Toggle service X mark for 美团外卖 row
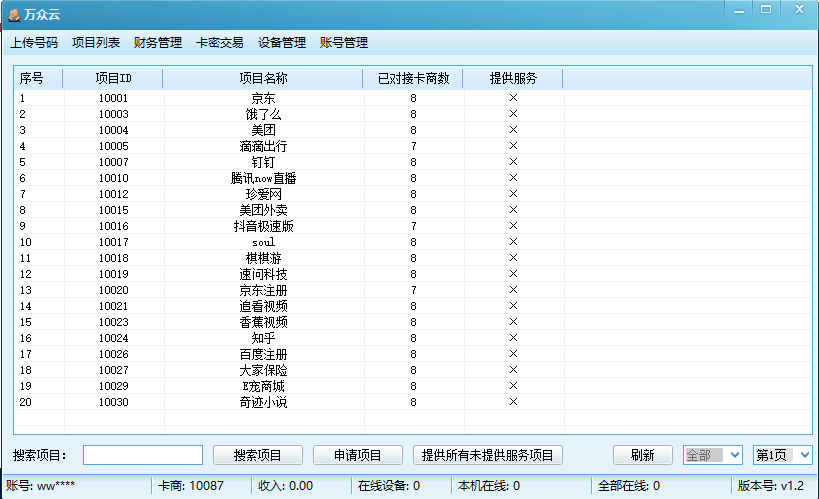The image size is (819, 499). pos(513,210)
